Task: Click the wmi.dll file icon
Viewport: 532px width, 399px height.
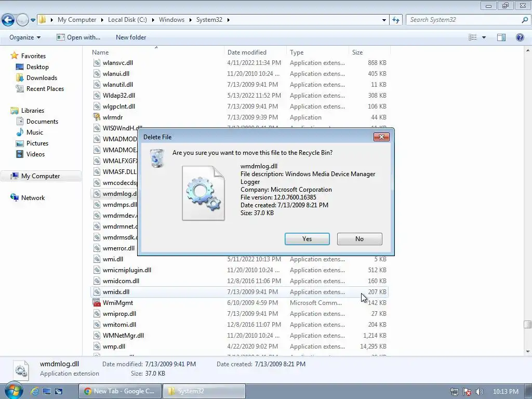Action: [97, 259]
